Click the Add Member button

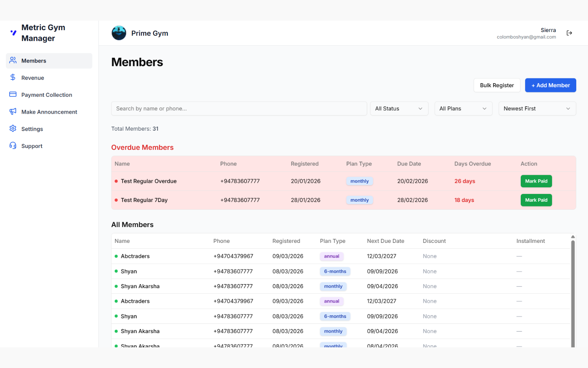pyautogui.click(x=550, y=85)
